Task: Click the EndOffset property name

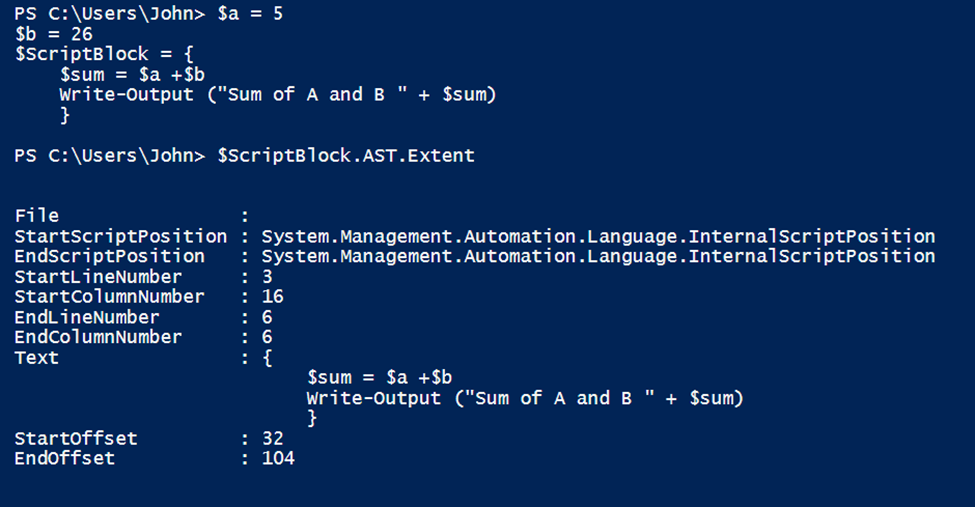Action: coord(65,458)
